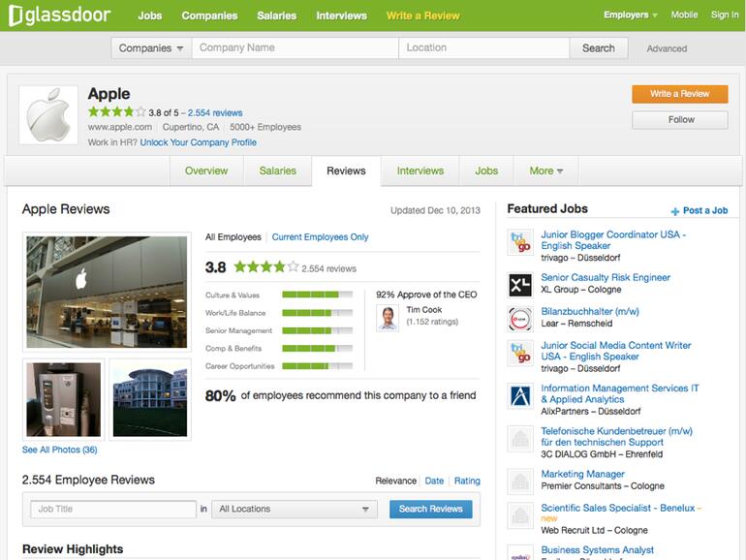Viewport: 746px width, 560px height.
Task: Expand the More tab dropdown
Action: click(x=545, y=171)
